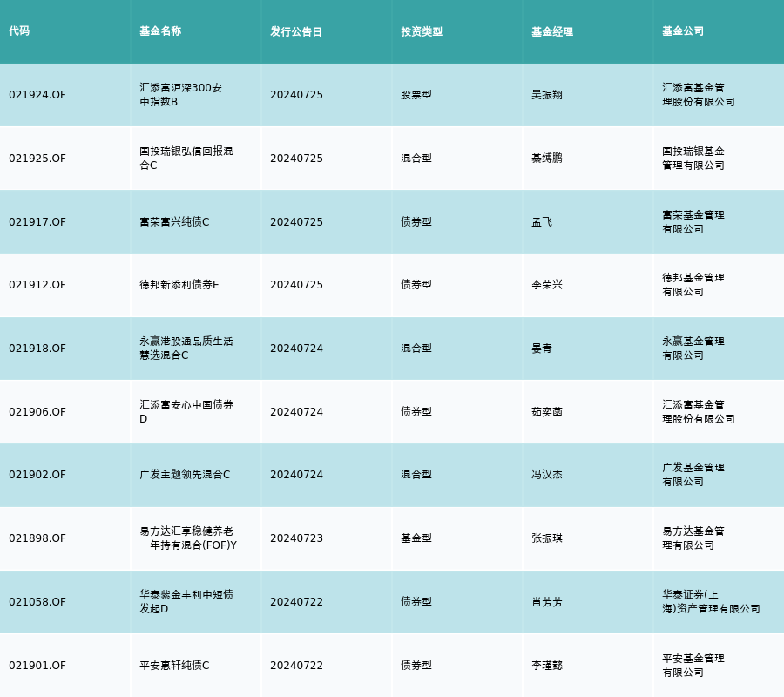This screenshot has height=697, width=784.
Task: Click company 永赢基金管理有限公司
Action: click(693, 348)
